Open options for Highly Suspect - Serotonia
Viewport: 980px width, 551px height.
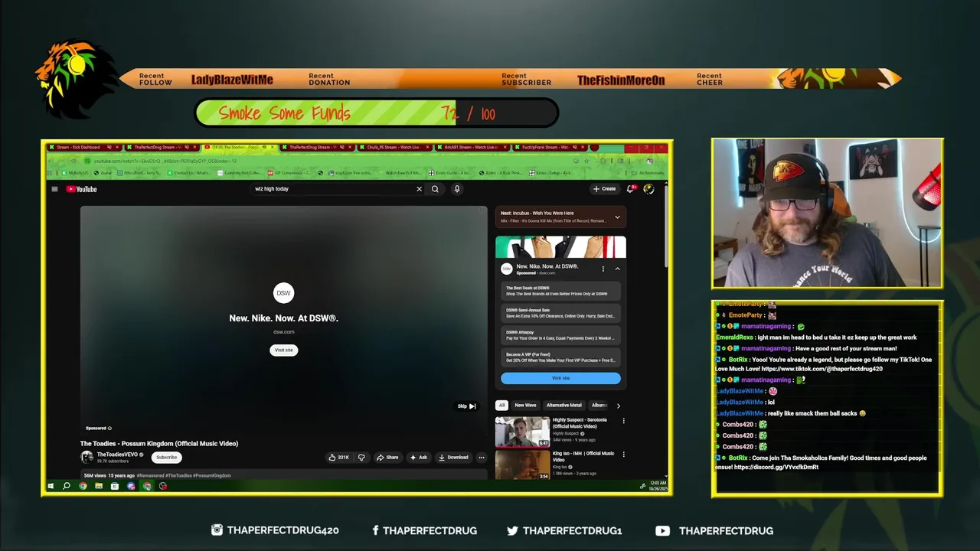pos(623,421)
